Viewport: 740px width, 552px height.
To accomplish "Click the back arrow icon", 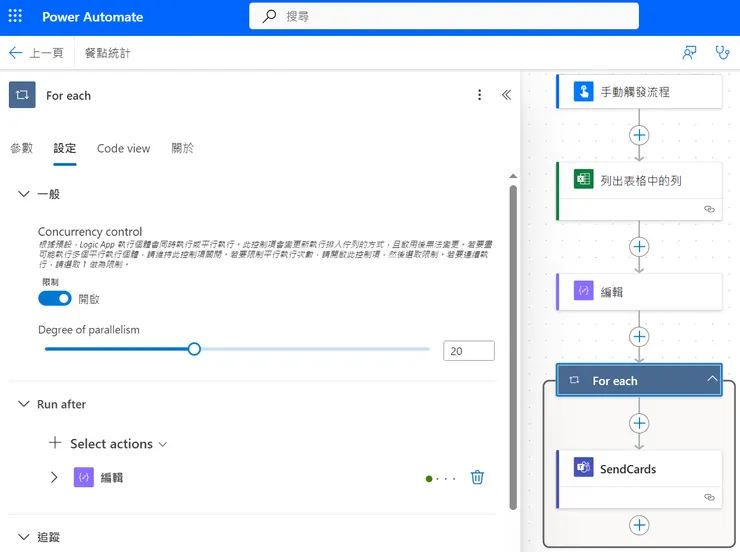I will [16, 52].
